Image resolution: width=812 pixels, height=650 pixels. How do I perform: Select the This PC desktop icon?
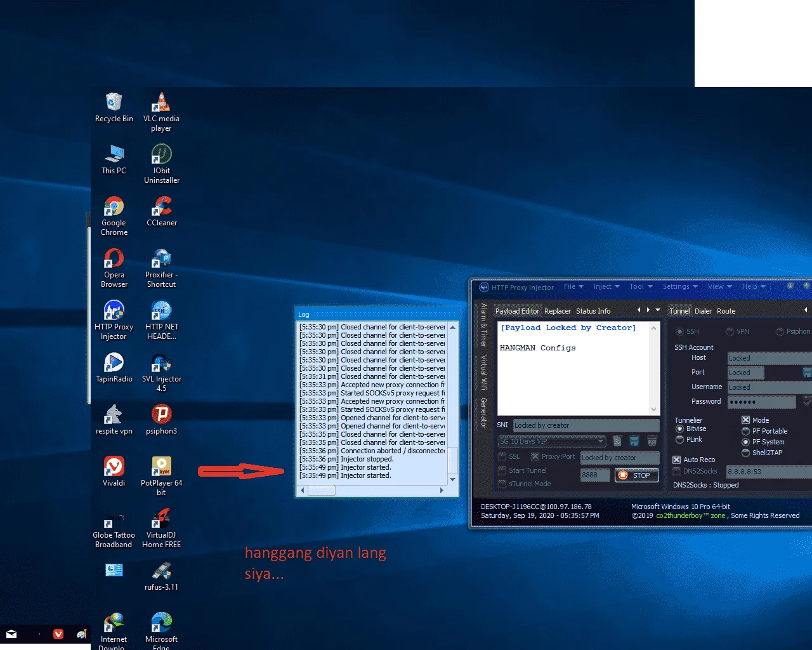coord(114,160)
